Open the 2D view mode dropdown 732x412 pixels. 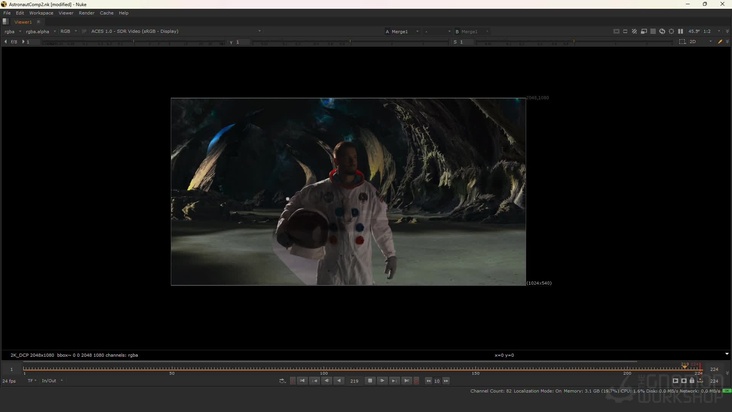click(x=700, y=42)
